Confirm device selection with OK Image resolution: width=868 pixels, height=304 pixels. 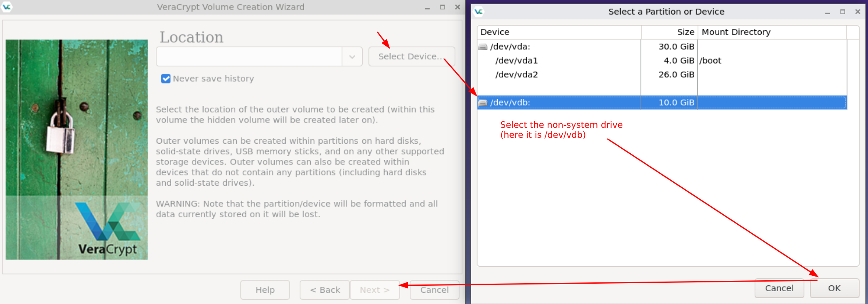tap(834, 288)
